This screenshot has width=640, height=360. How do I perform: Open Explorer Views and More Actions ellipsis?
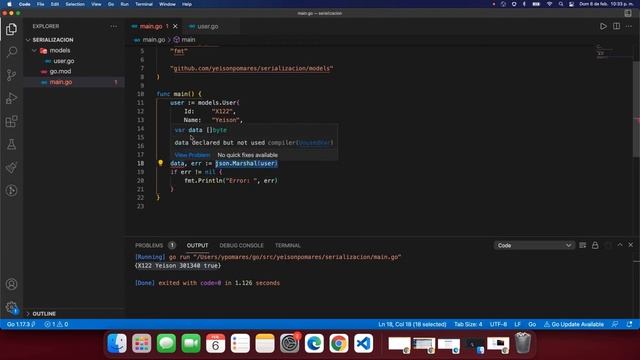click(113, 26)
